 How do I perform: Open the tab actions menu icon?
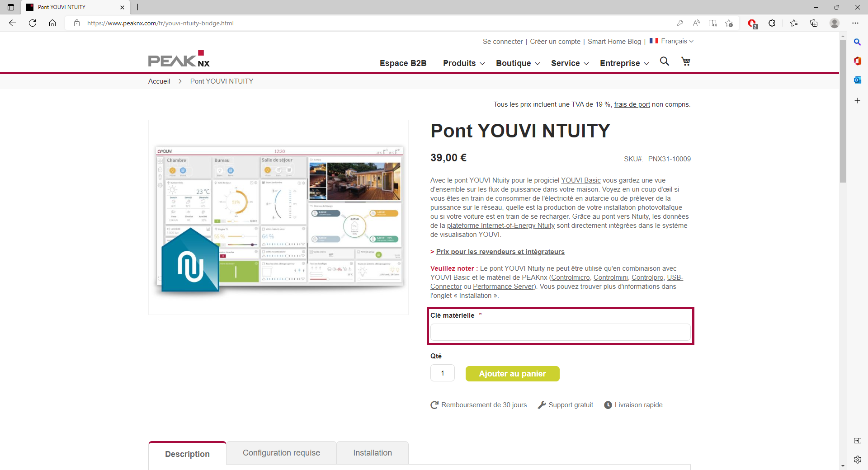[11, 7]
